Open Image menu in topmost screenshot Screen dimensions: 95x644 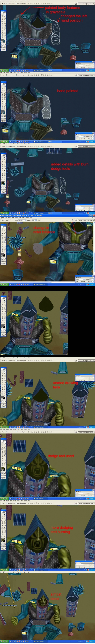coord(7,1)
